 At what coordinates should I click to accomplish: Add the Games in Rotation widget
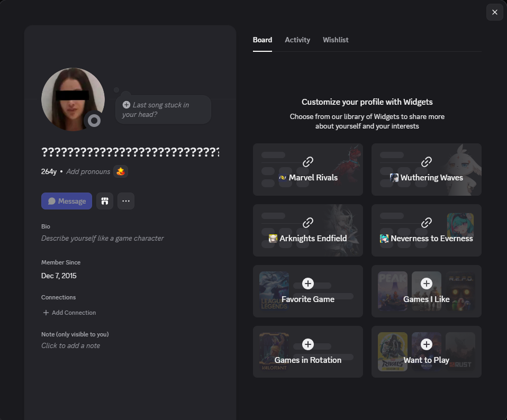[308, 352]
